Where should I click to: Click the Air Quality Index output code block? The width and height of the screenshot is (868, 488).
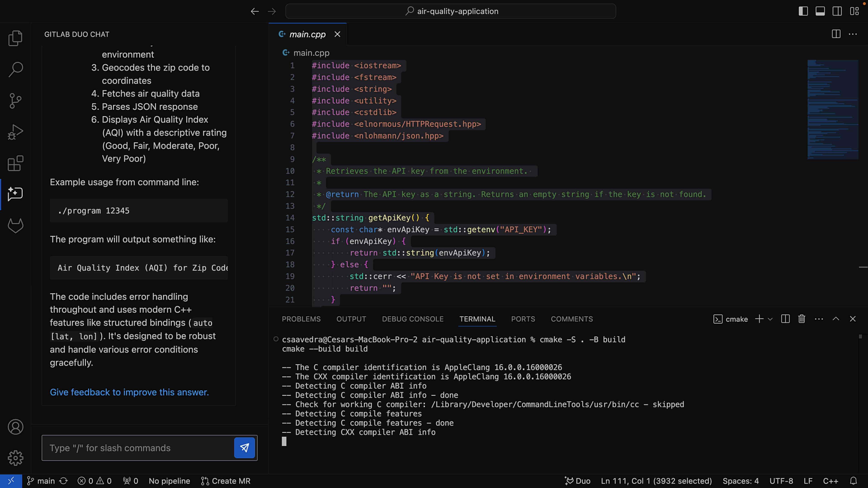[139, 268]
